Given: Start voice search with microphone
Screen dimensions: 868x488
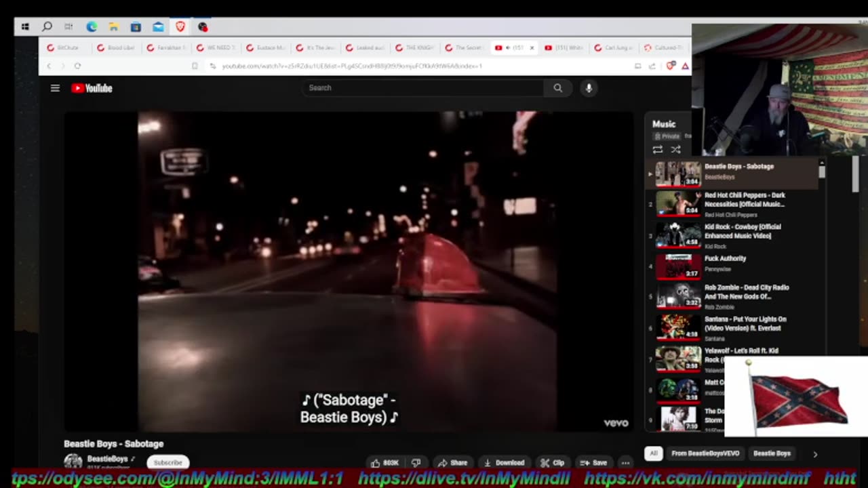Looking at the screenshot, I should pyautogui.click(x=589, y=87).
